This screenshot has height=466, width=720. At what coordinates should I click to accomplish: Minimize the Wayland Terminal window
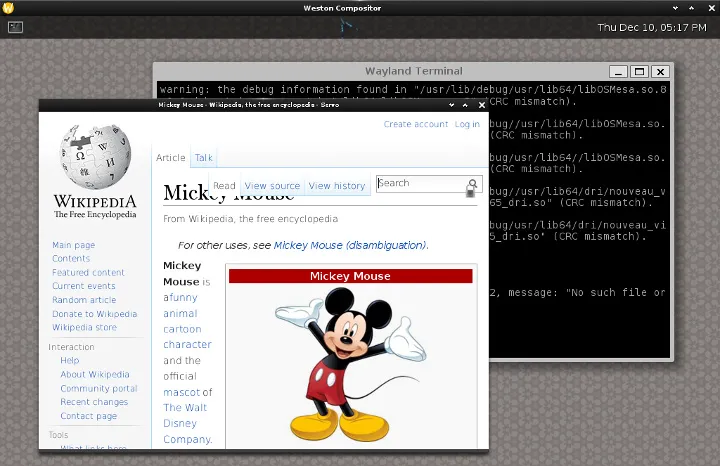[x=619, y=72]
